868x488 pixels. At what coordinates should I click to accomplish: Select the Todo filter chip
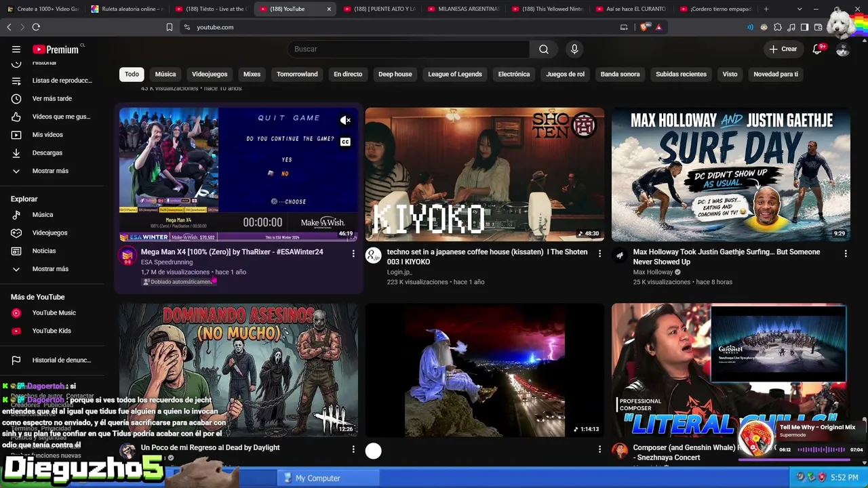pos(132,74)
